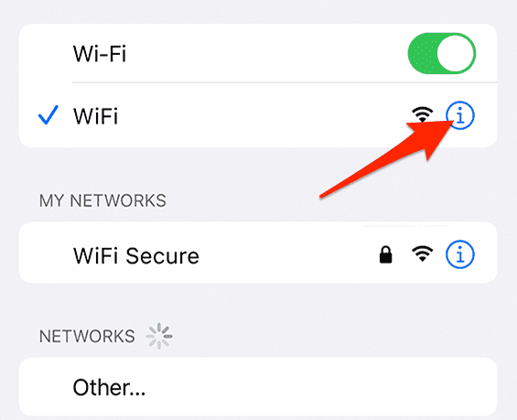The height and width of the screenshot is (420, 517).
Task: Turn off the Wi-Fi switch
Action: 442,53
